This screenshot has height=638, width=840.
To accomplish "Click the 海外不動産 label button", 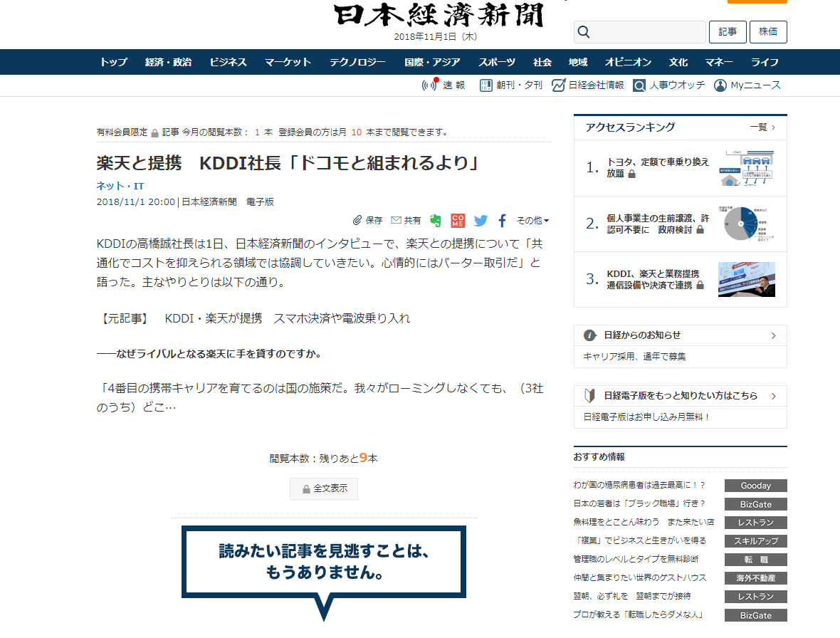I will tap(756, 578).
